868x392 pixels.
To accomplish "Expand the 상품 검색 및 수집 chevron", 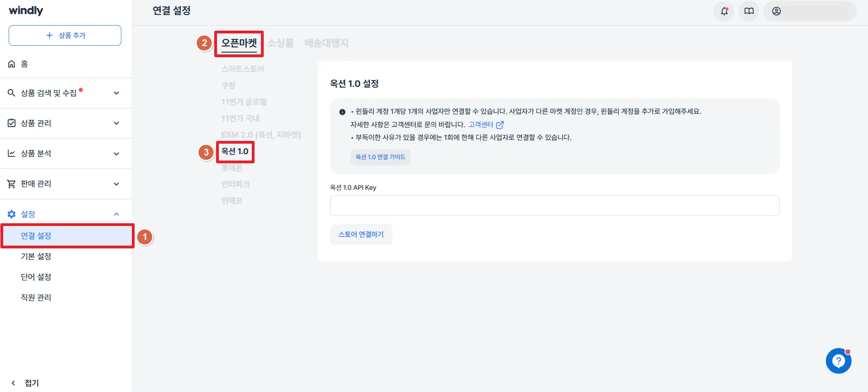I will click(x=116, y=93).
